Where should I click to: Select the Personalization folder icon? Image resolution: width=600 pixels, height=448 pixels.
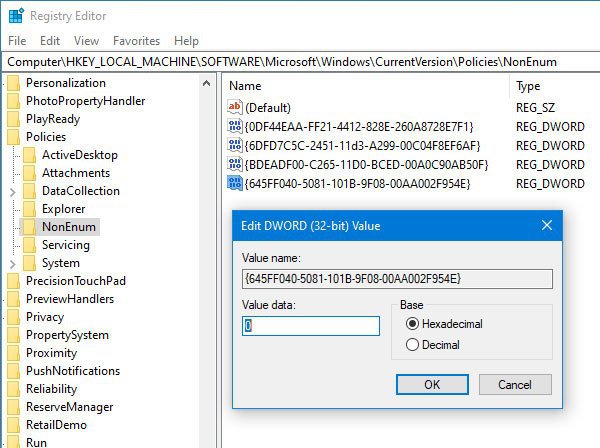[14, 83]
